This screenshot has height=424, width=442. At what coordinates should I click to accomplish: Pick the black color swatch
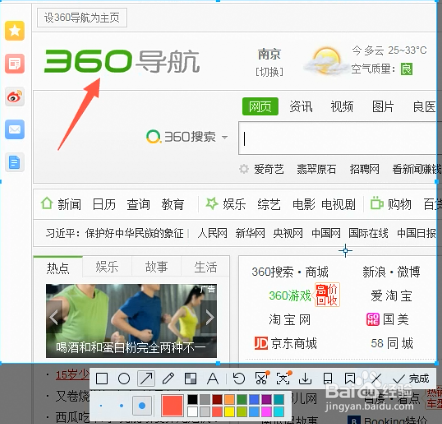tap(192, 399)
